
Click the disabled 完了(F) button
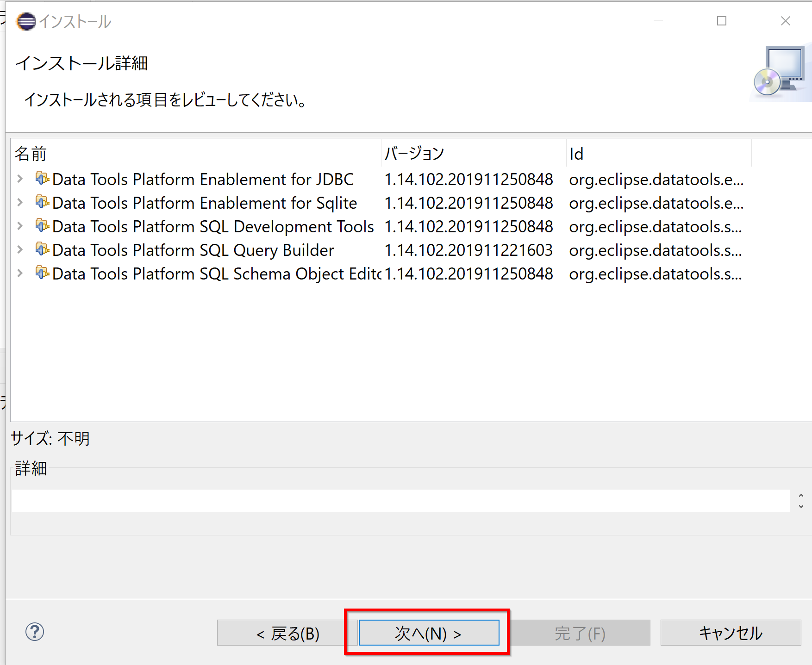[x=580, y=633]
